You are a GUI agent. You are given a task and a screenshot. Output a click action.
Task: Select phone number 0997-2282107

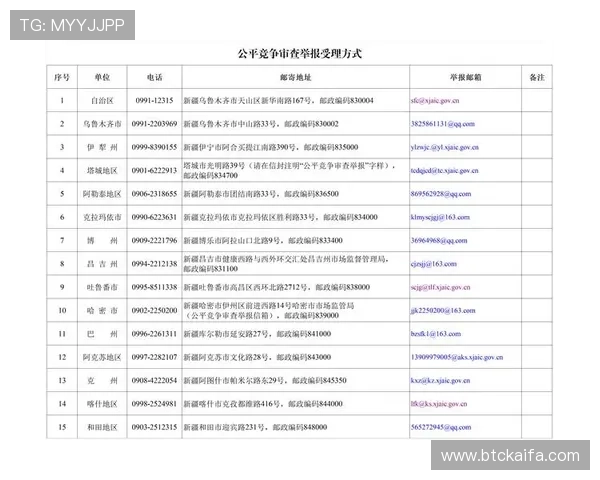(155, 358)
